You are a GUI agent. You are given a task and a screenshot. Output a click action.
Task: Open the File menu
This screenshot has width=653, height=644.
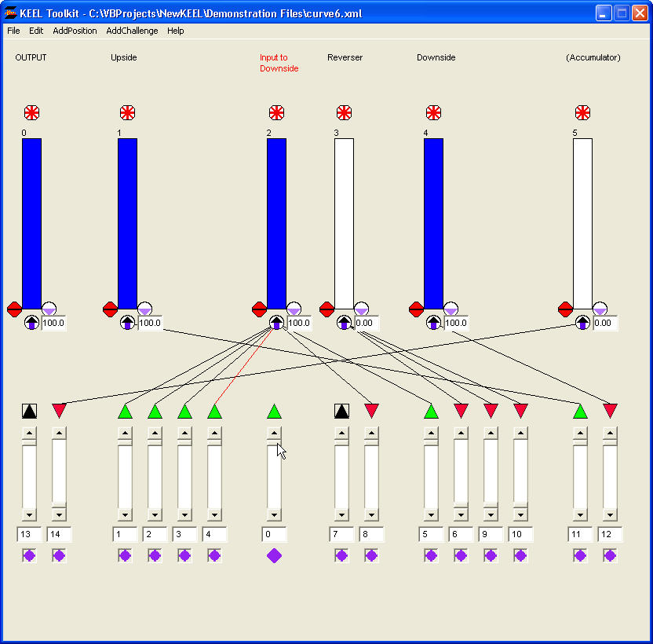click(13, 31)
